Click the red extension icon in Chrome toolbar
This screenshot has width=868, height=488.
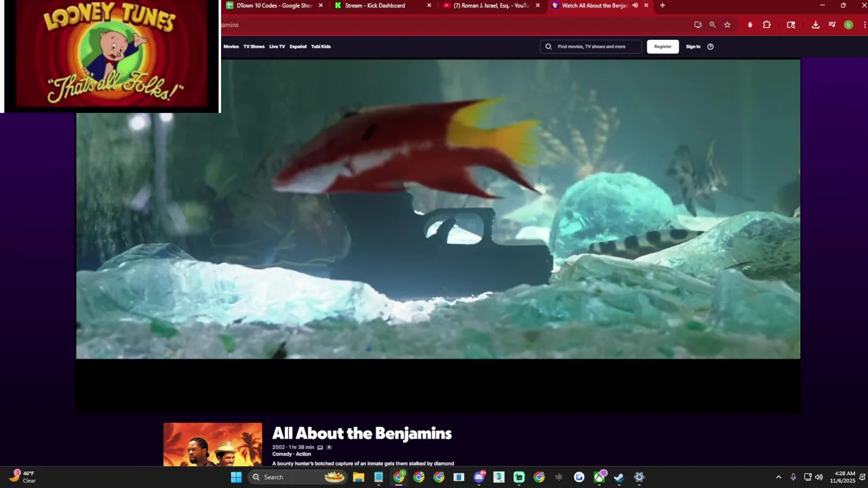[x=749, y=24]
